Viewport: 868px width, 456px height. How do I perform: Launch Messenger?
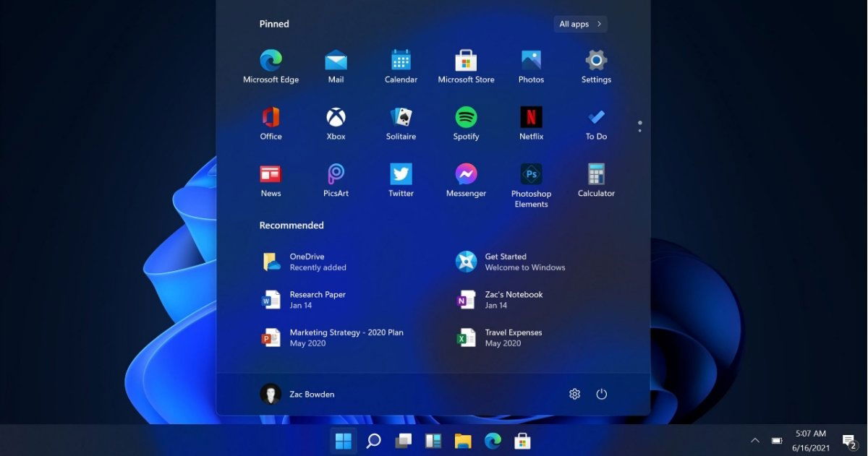[x=466, y=175]
